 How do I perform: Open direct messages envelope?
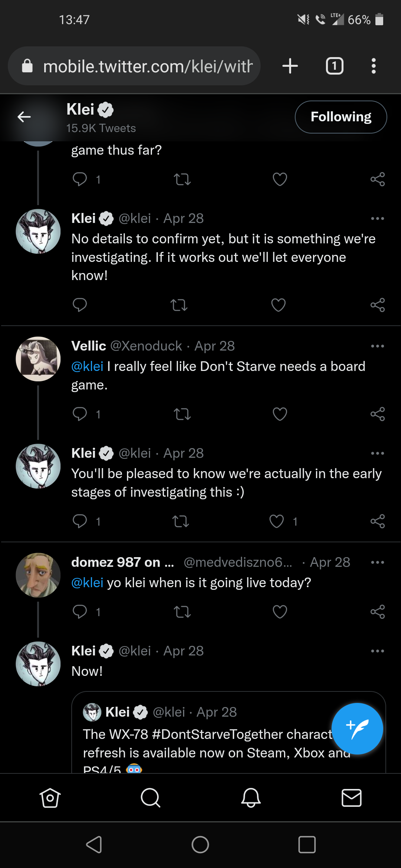pos(351,798)
